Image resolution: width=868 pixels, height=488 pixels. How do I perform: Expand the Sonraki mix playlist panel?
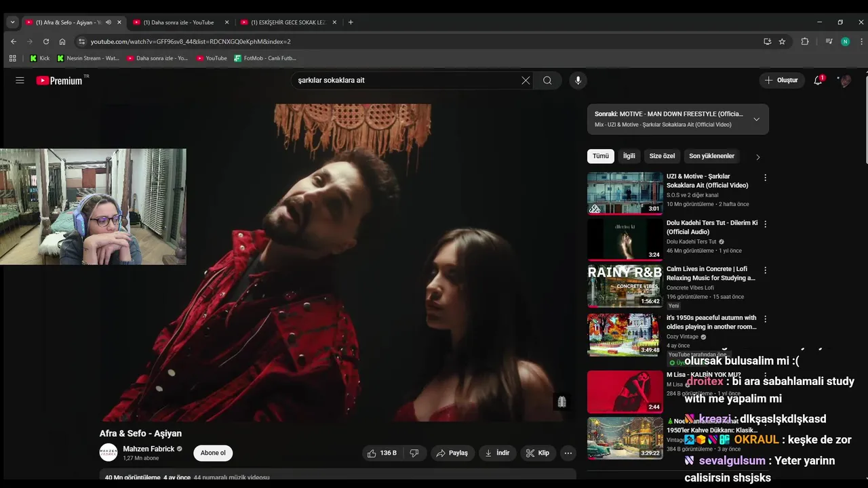coord(756,119)
